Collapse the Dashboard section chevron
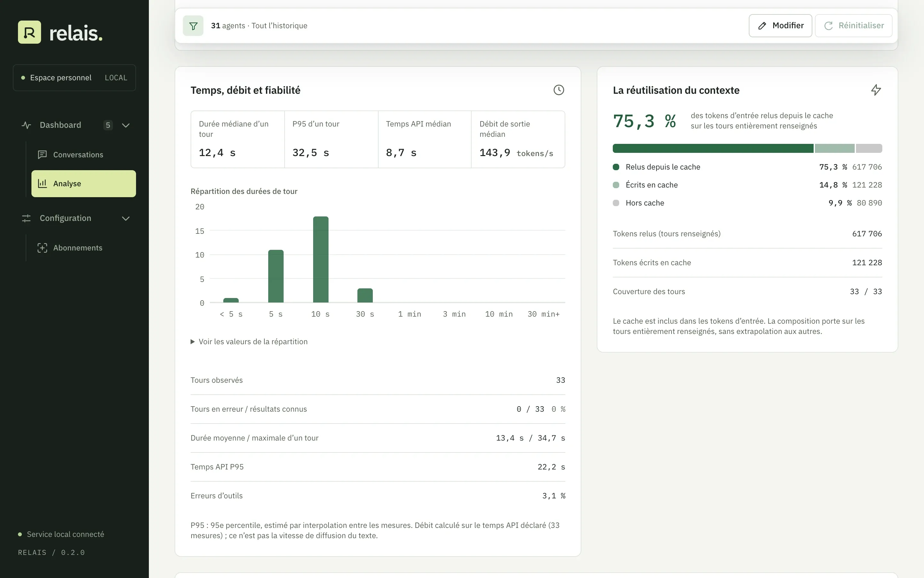The image size is (924, 578). 126,125
